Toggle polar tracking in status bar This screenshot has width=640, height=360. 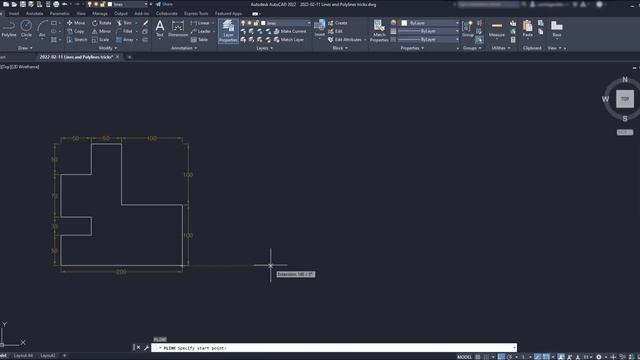click(509, 357)
